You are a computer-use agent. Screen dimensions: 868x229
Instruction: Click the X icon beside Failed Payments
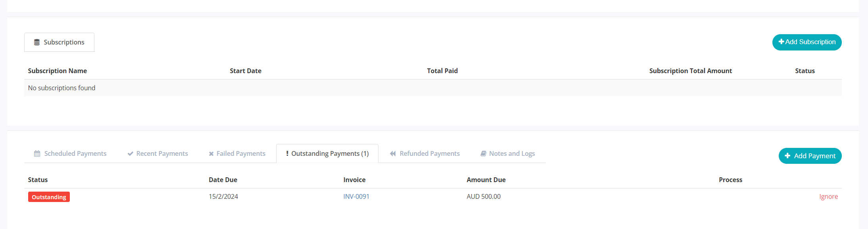click(x=211, y=154)
